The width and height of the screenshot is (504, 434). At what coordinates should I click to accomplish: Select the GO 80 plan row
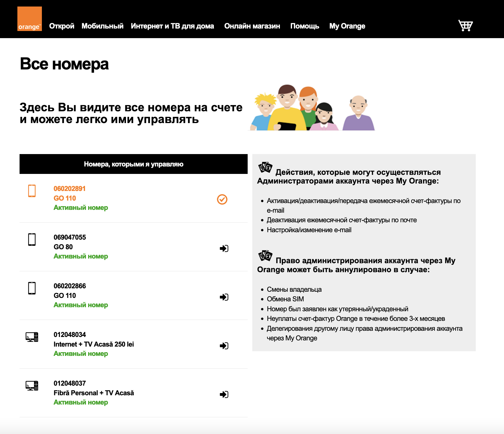coord(63,247)
